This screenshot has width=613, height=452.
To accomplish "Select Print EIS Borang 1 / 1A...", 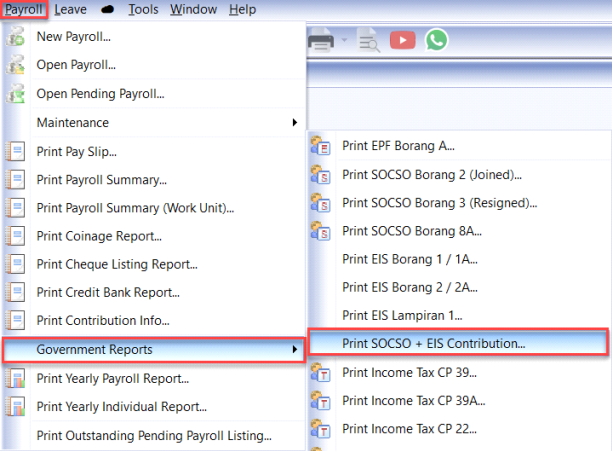I will pos(410,259).
